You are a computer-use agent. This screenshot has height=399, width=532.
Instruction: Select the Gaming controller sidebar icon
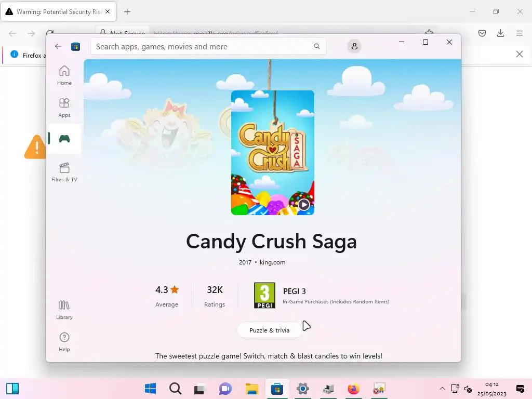[64, 138]
